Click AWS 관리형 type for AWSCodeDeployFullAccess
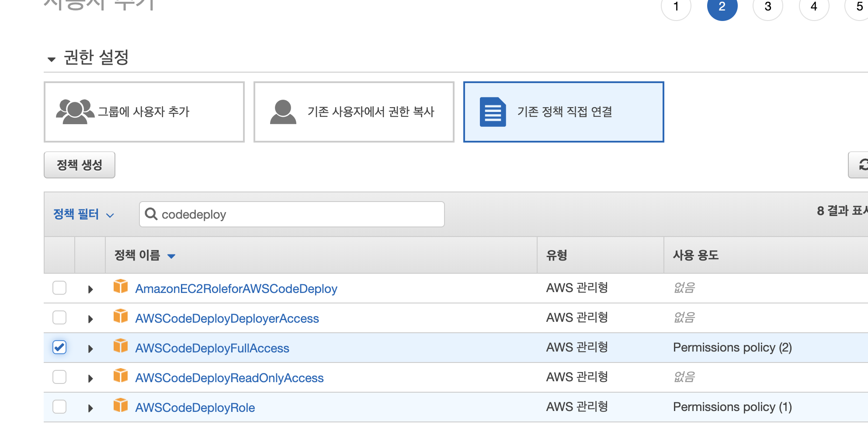The width and height of the screenshot is (868, 425). click(577, 347)
